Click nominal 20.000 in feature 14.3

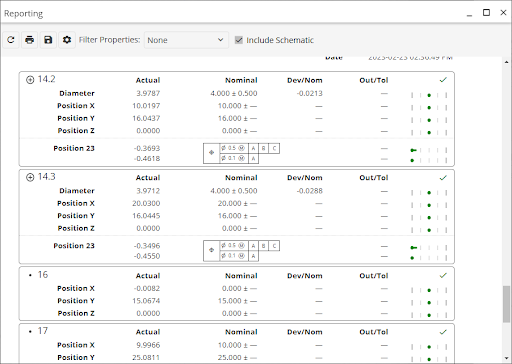[230, 203]
